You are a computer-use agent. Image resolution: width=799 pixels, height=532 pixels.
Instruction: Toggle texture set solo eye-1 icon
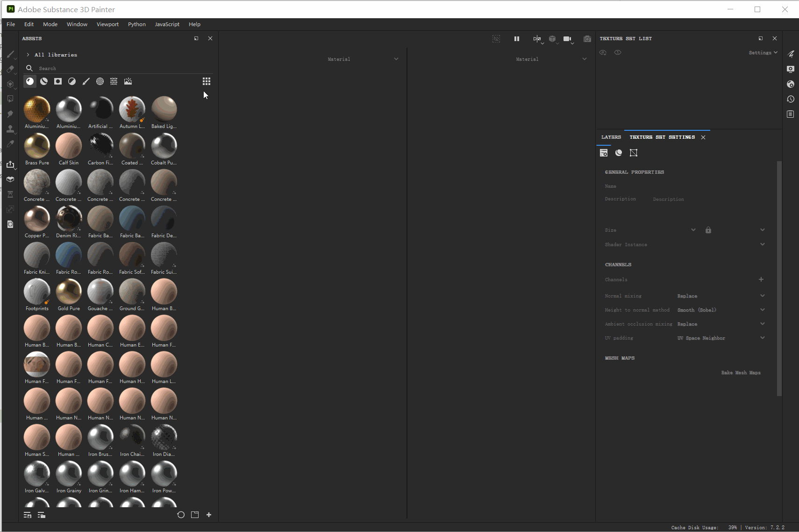618,52
